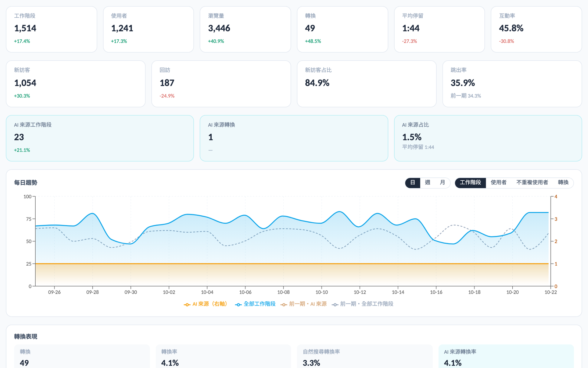This screenshot has height=368, width=588.
Task: Click the -27.3% change under 平均停留
Action: (409, 41)
